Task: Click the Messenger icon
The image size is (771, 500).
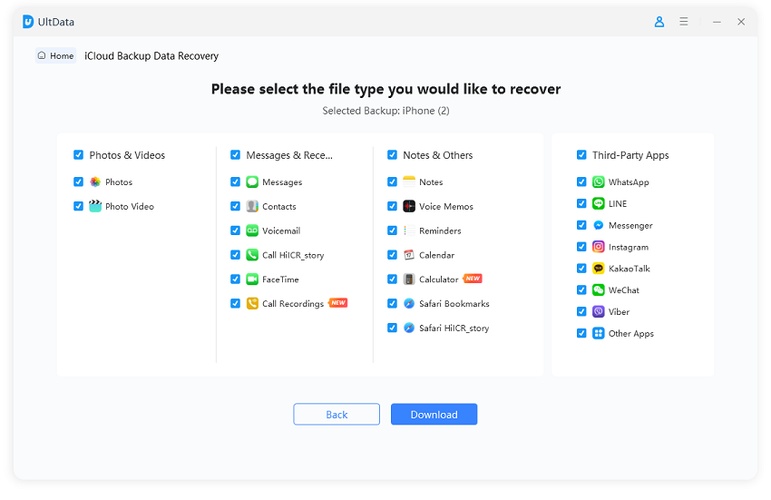Action: 598,225
